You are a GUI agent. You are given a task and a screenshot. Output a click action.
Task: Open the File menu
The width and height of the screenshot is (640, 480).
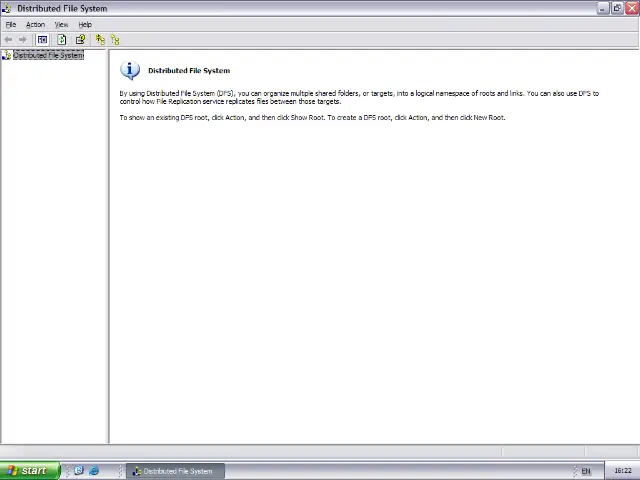tap(11, 24)
